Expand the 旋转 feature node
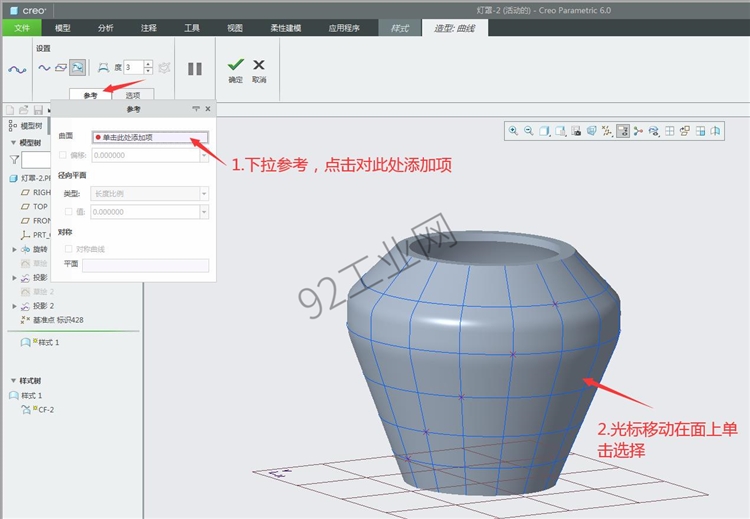The image size is (750, 519). (14, 249)
